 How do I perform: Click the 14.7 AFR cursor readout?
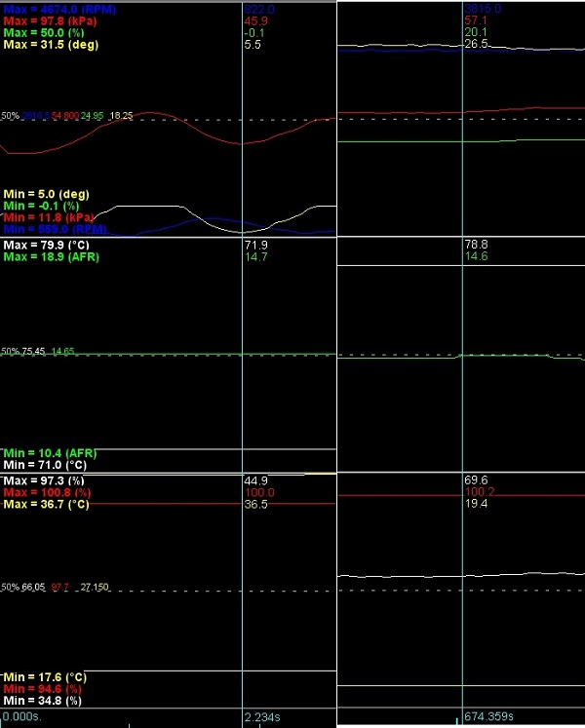(x=254, y=257)
